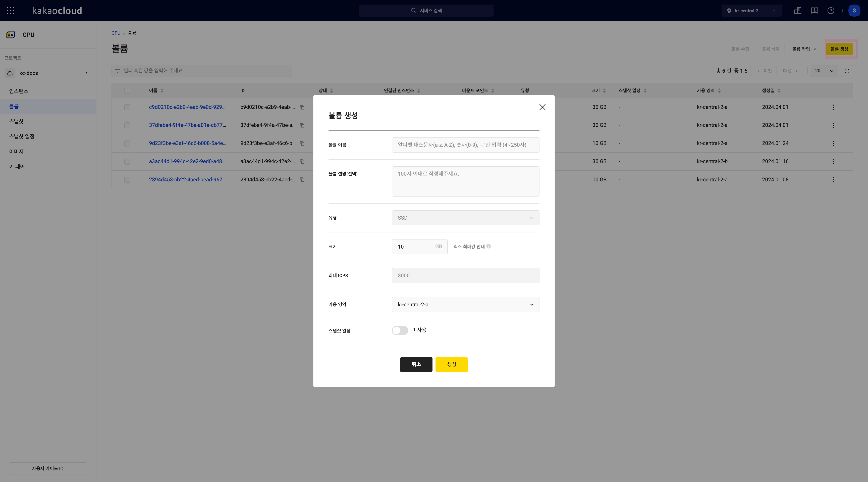This screenshot has width=868, height=482.
Task: Click the 크기 GB input field
Action: tap(420, 247)
